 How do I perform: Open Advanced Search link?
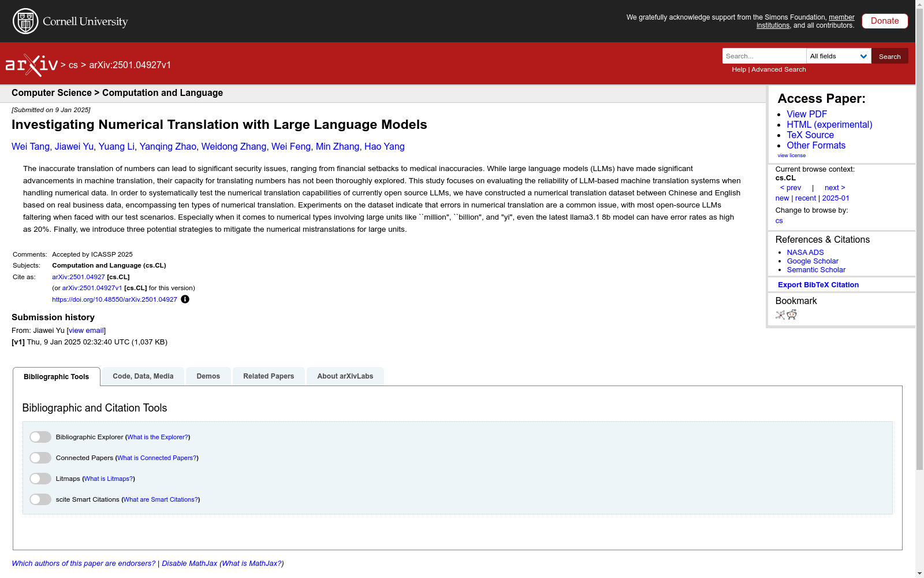point(778,69)
